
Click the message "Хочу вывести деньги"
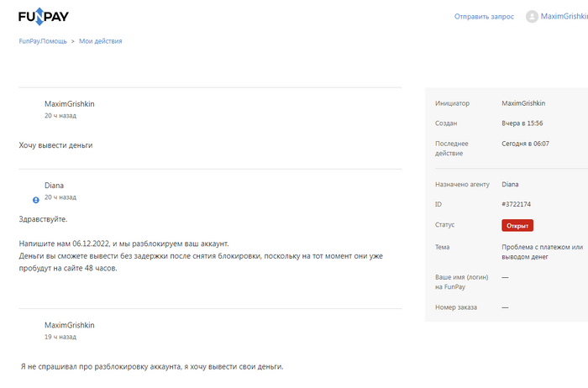(x=55, y=145)
